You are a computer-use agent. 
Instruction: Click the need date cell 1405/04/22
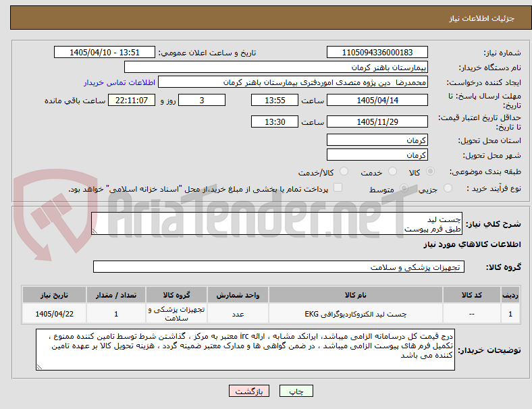click(x=54, y=314)
